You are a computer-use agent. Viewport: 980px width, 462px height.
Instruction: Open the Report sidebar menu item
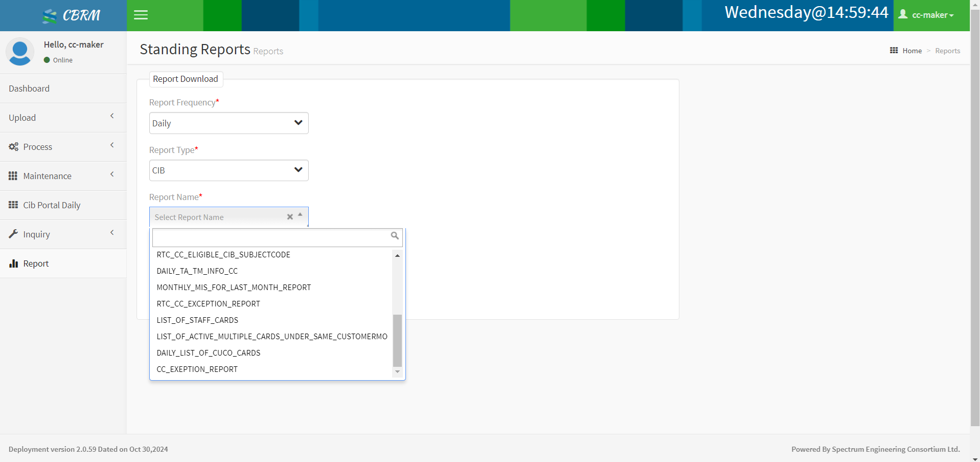63,263
